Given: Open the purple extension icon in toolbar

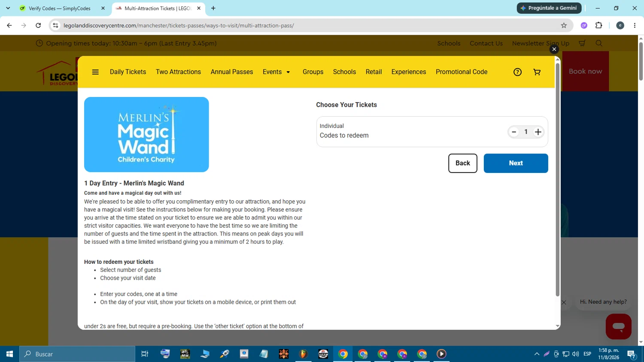Looking at the screenshot, I should [x=584, y=26].
